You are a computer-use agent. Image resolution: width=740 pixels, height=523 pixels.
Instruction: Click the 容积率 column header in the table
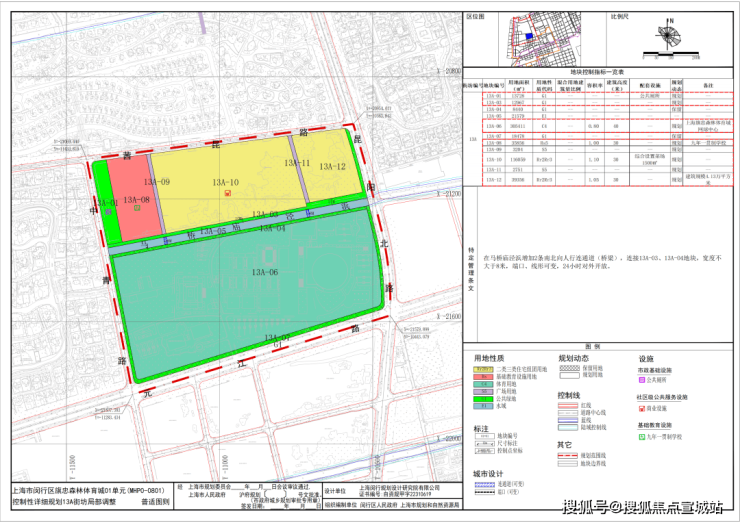tap(594, 85)
